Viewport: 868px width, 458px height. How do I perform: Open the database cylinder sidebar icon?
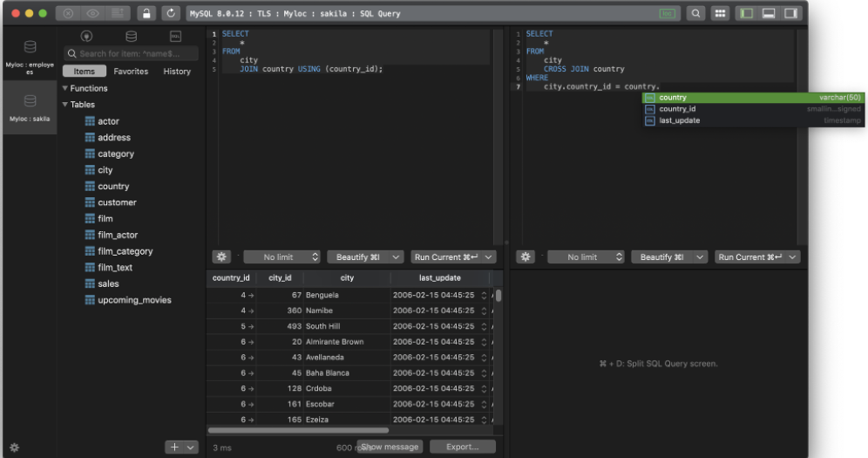click(132, 37)
